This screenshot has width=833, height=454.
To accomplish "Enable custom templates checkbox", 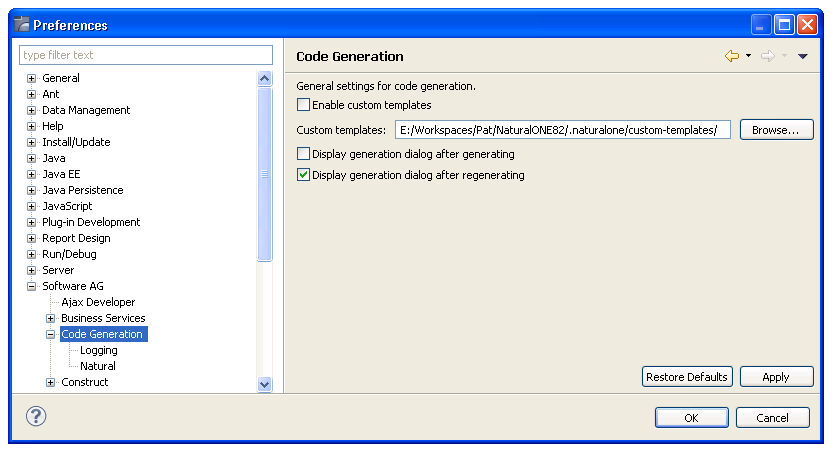I will (x=304, y=105).
